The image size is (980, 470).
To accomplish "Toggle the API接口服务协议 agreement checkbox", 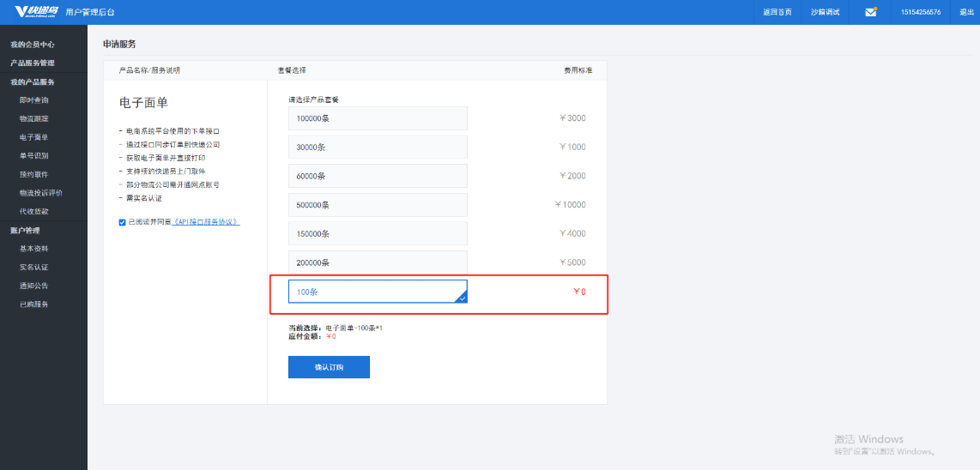I will pos(122,222).
